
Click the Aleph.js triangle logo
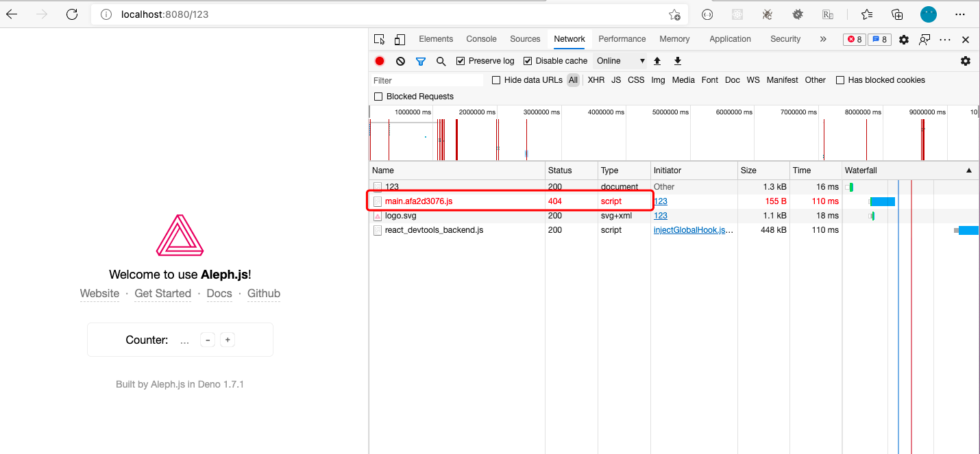pyautogui.click(x=180, y=235)
